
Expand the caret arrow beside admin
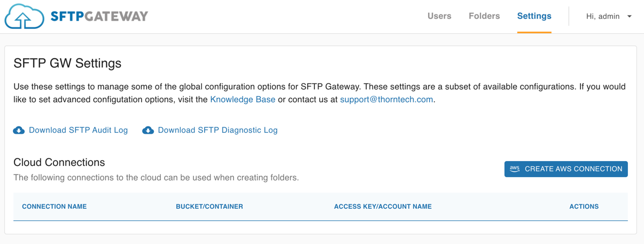630,17
